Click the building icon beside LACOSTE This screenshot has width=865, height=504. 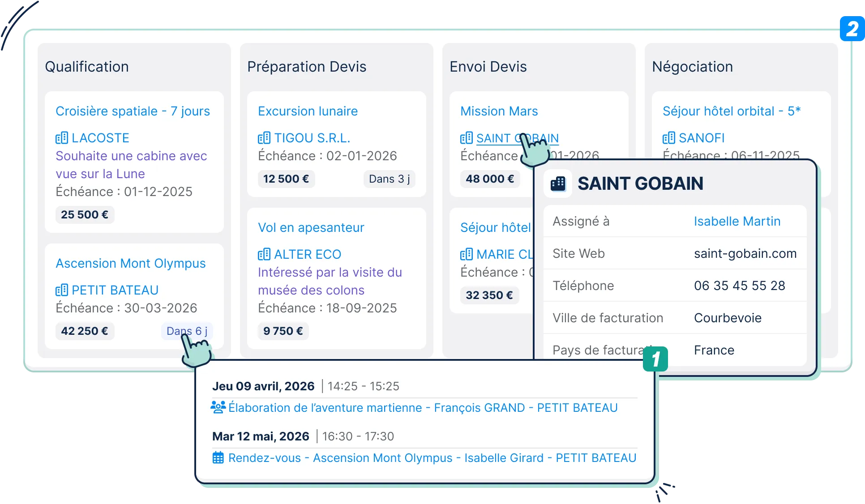point(62,138)
